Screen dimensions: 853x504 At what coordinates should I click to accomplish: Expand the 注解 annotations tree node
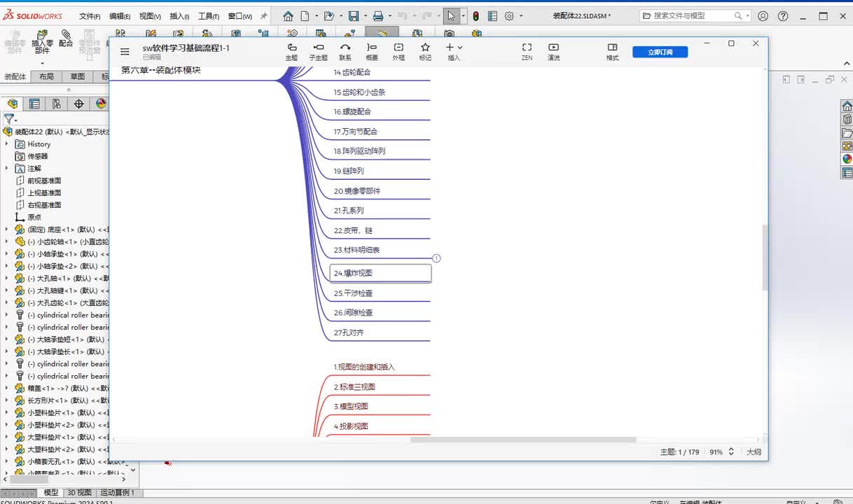coord(7,168)
